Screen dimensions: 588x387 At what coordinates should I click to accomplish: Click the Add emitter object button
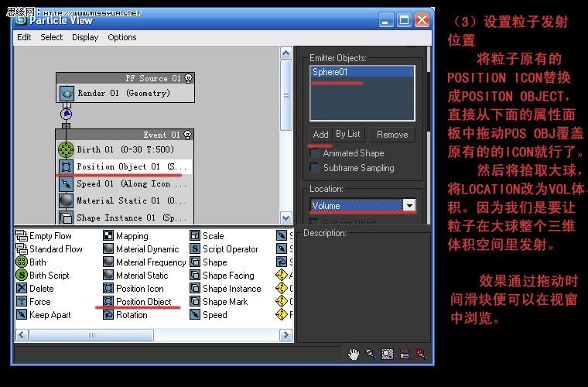pos(320,134)
